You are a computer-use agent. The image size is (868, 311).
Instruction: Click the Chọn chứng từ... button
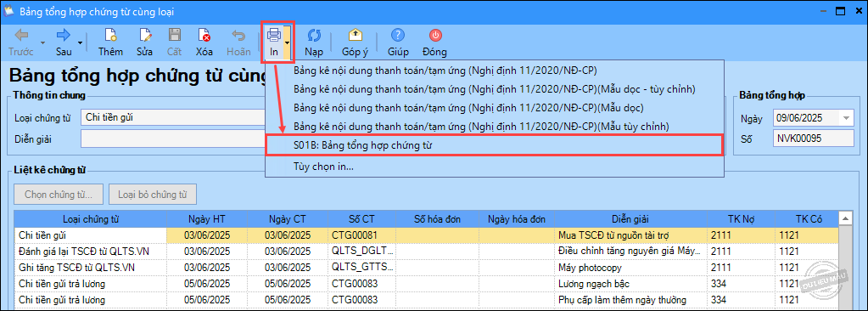(59, 195)
